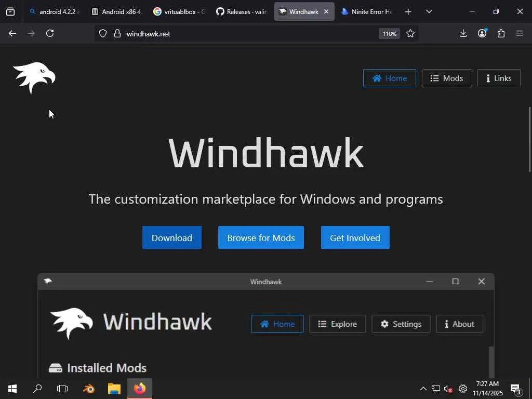
Task: Open Firefox View tab list icon
Action: [x=10, y=11]
